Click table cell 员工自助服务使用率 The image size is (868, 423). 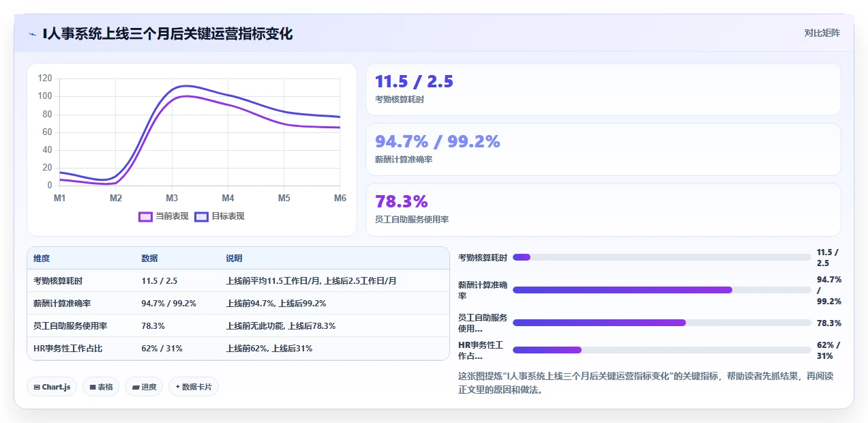pyautogui.click(x=70, y=325)
